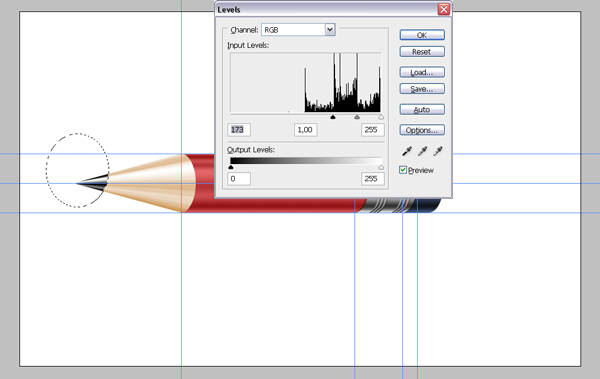Click the output levels black slider triangle
The width and height of the screenshot is (600, 379).
pos(230,167)
